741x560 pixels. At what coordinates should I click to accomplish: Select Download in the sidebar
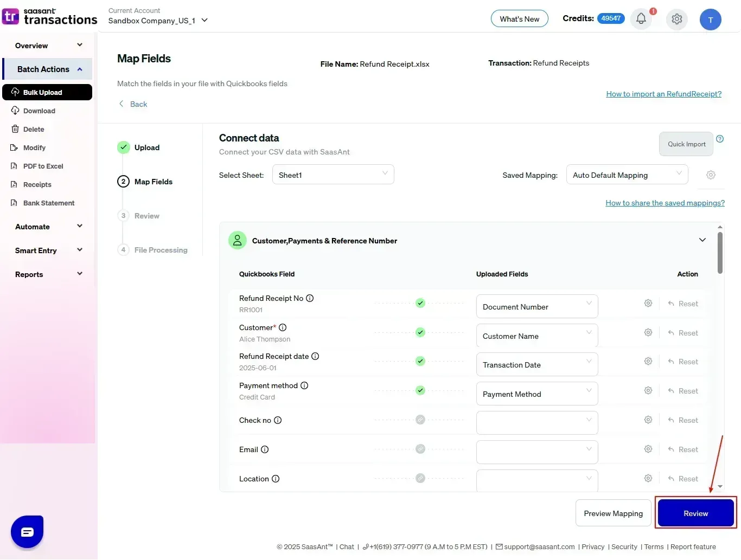(x=39, y=111)
